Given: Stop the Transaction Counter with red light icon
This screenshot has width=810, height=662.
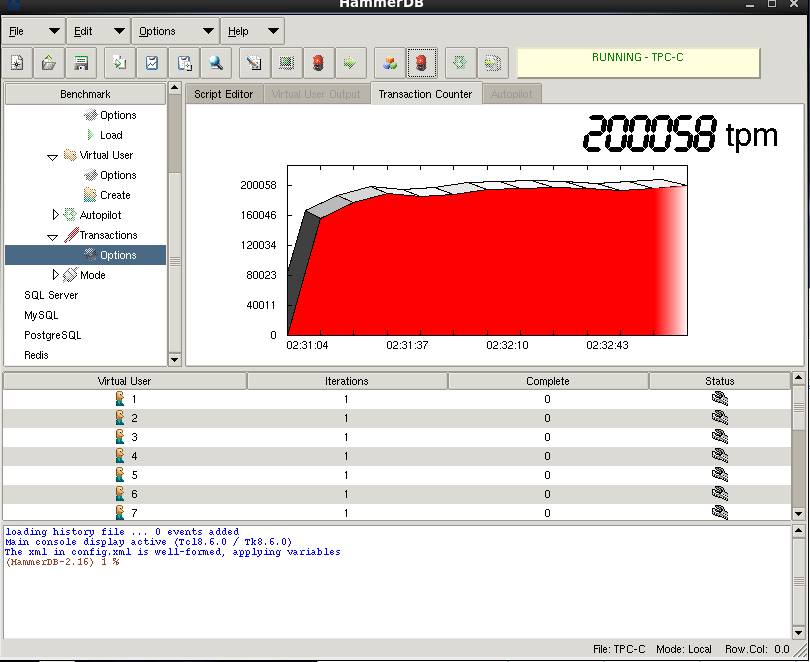Looking at the screenshot, I should tap(422, 63).
